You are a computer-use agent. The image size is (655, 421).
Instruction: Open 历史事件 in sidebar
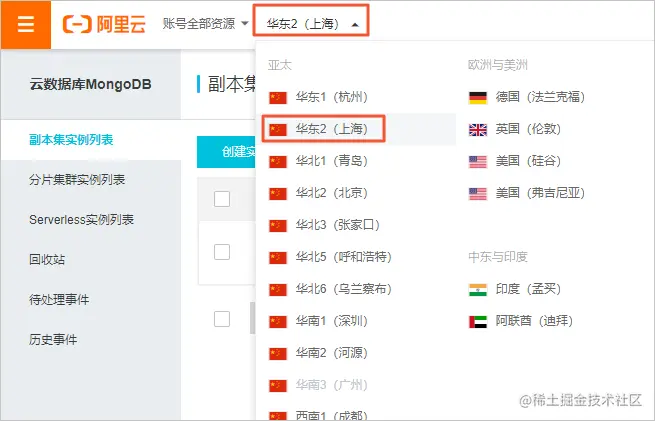[53, 340]
